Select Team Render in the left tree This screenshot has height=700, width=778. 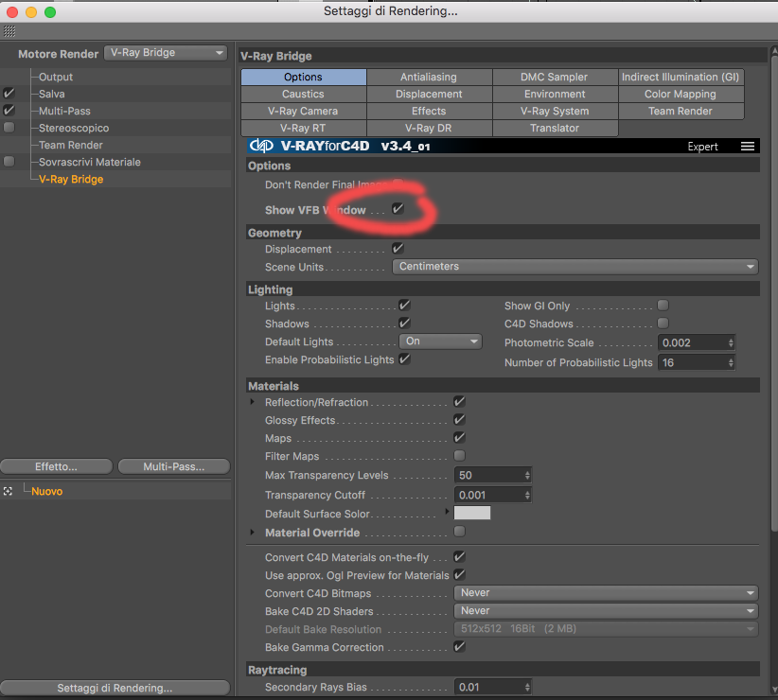(71, 145)
